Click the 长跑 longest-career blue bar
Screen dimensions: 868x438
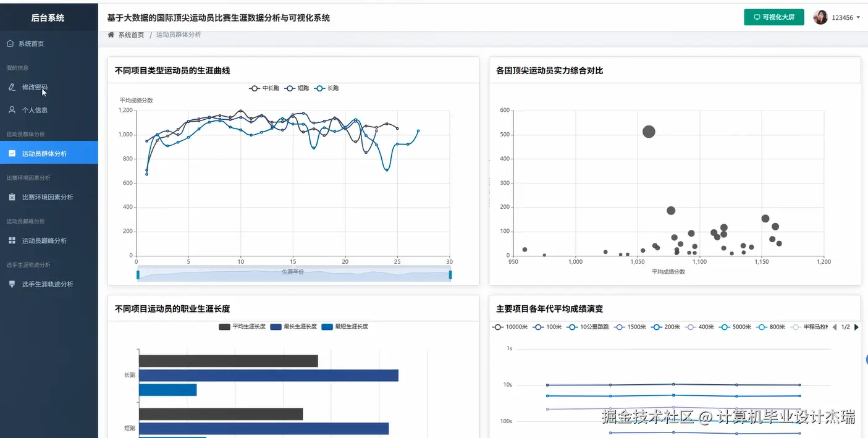click(269, 376)
